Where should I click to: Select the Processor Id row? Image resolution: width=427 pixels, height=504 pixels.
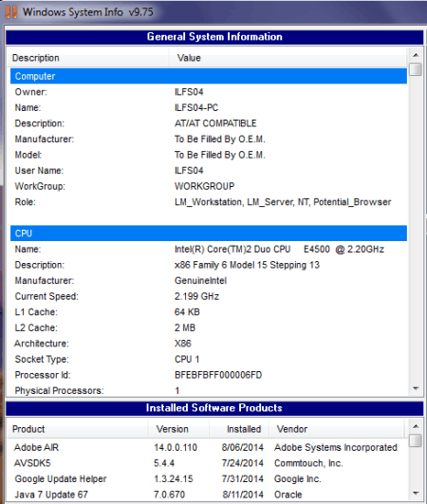[209, 375]
